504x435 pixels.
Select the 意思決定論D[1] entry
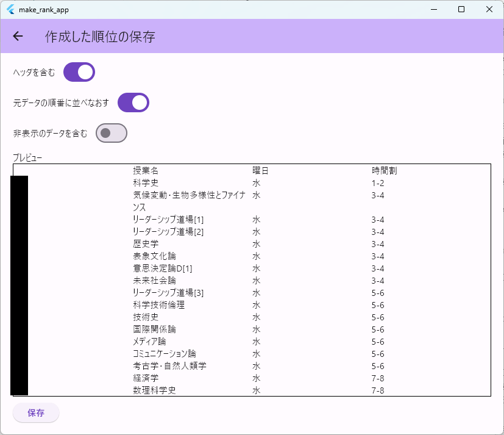point(162,268)
